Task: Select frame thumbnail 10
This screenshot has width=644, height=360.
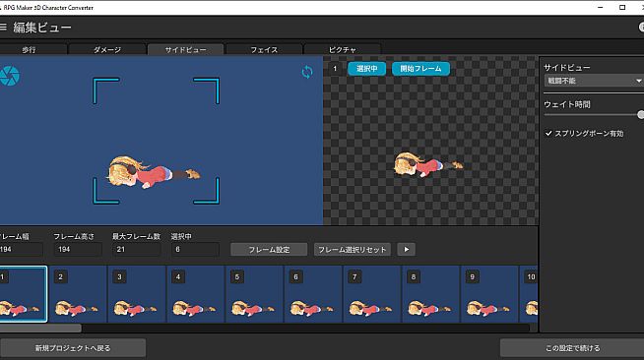Action: [x=529, y=294]
